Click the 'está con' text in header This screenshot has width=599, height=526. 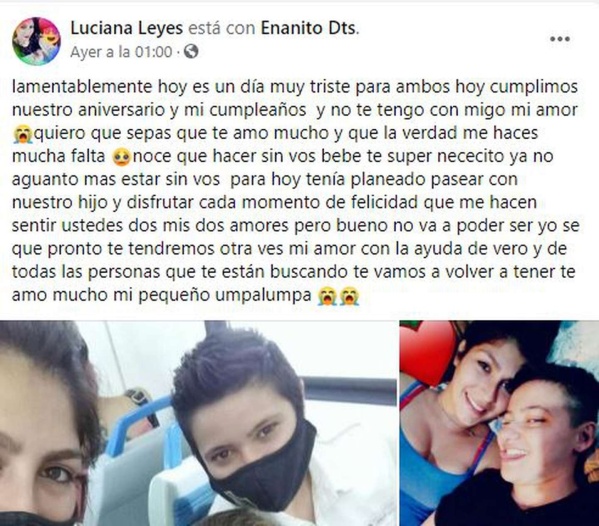pyautogui.click(x=222, y=29)
